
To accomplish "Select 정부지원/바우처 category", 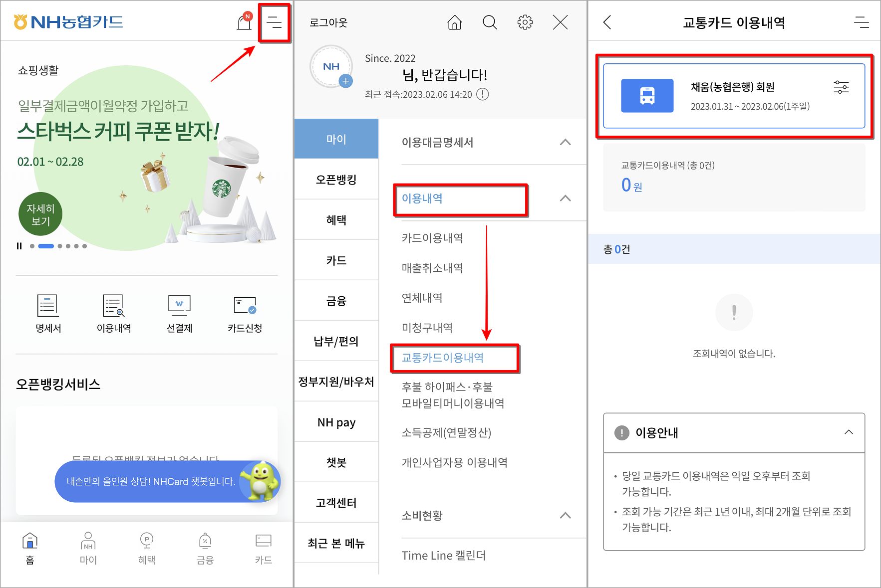I will click(336, 382).
